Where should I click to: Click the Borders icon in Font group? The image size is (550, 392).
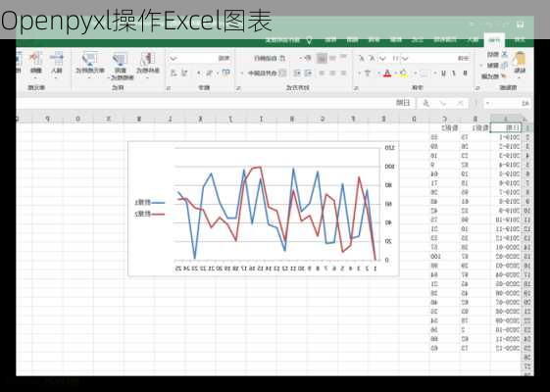(x=424, y=73)
